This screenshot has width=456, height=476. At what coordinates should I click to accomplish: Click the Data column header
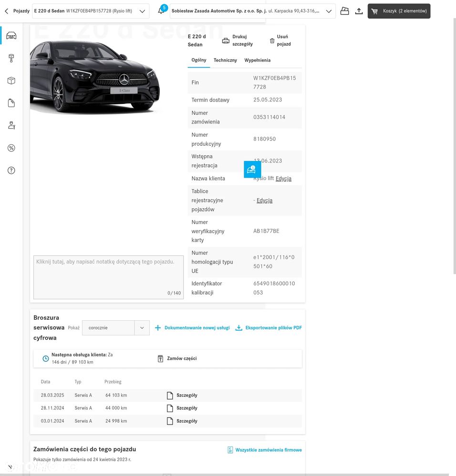(x=46, y=382)
